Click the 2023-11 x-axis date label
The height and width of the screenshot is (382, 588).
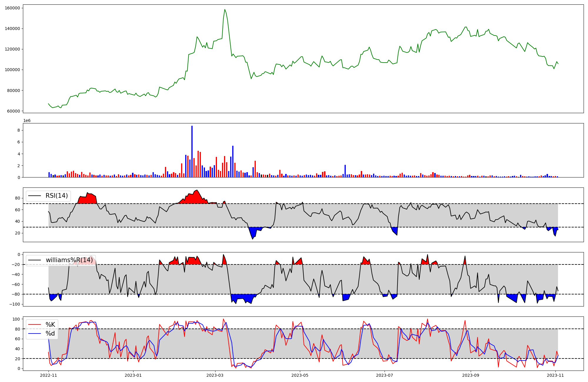point(555,375)
